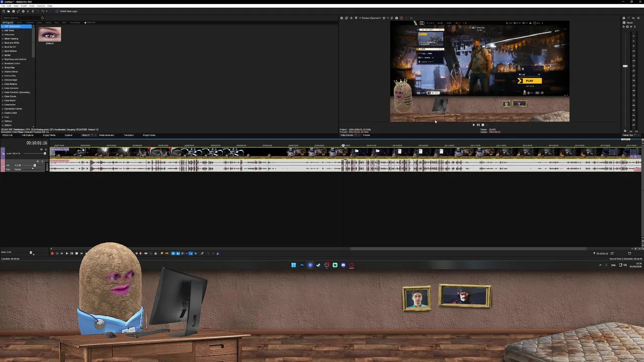
Task: Select the Crop effect
Action: click(7, 117)
